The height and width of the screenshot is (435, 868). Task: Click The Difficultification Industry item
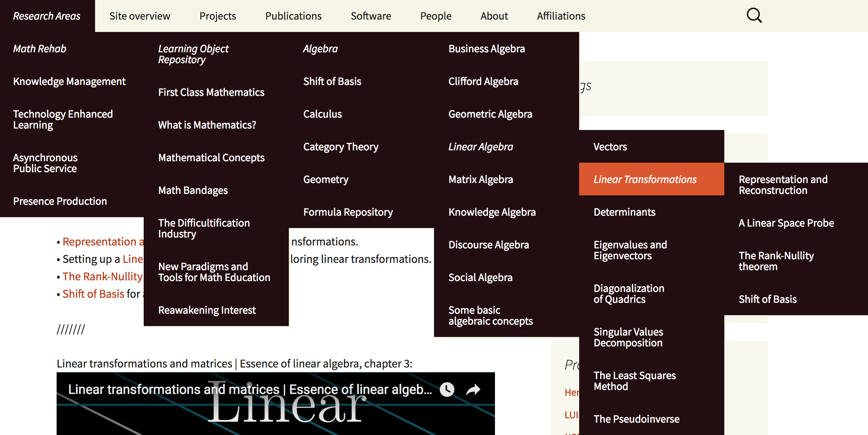204,228
